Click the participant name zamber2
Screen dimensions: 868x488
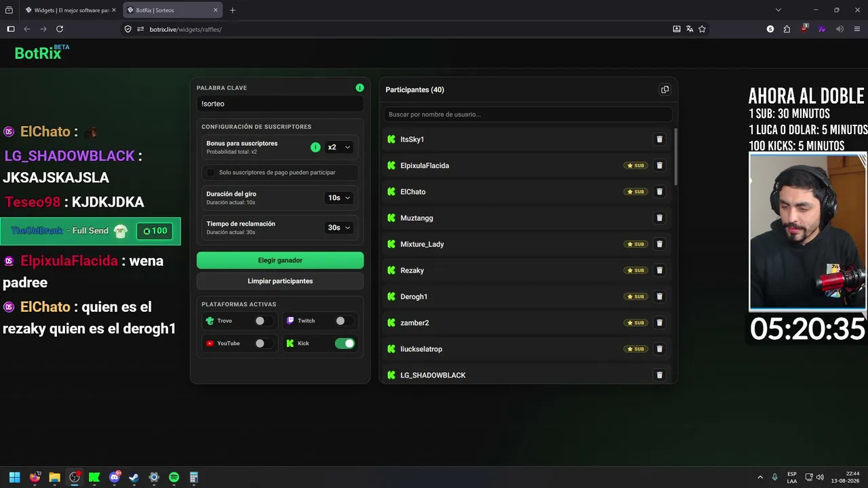tap(414, 323)
